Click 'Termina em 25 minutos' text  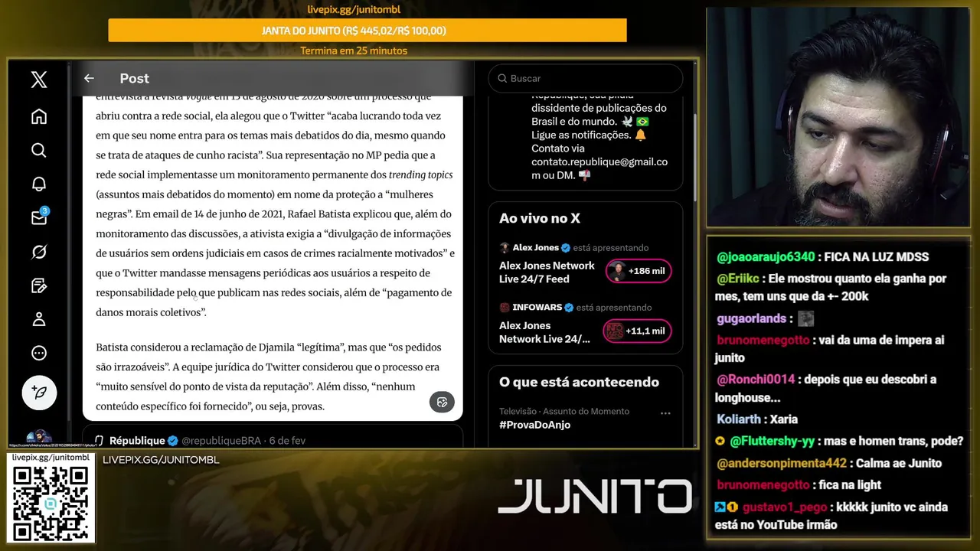(354, 51)
